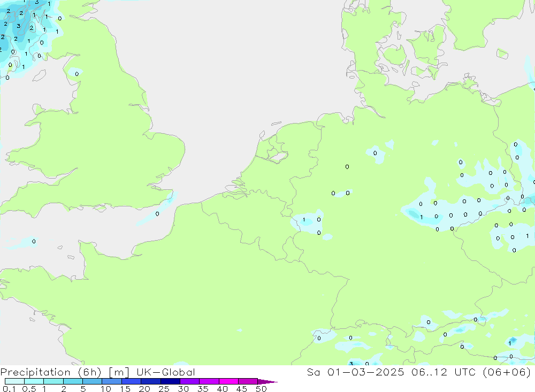This screenshot has width=535, height=392.
Task: Click the legend color band between 0.1 and 0.5
Action: pos(14,381)
